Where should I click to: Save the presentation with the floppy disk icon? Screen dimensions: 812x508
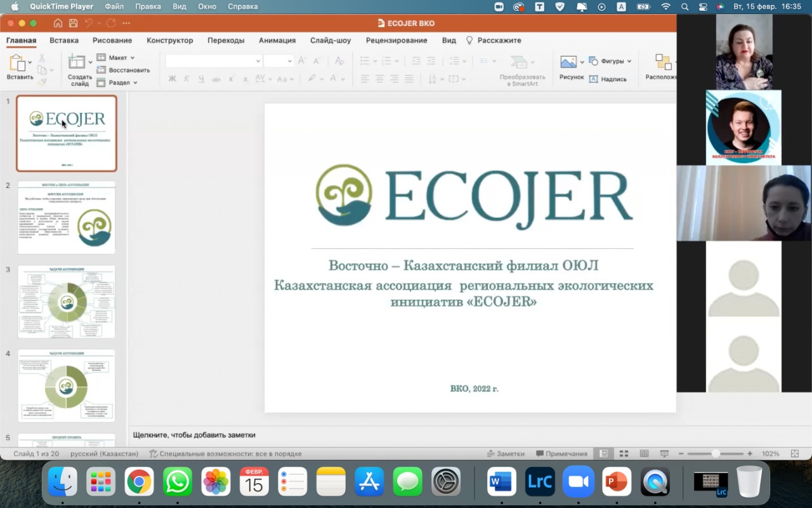point(74,23)
